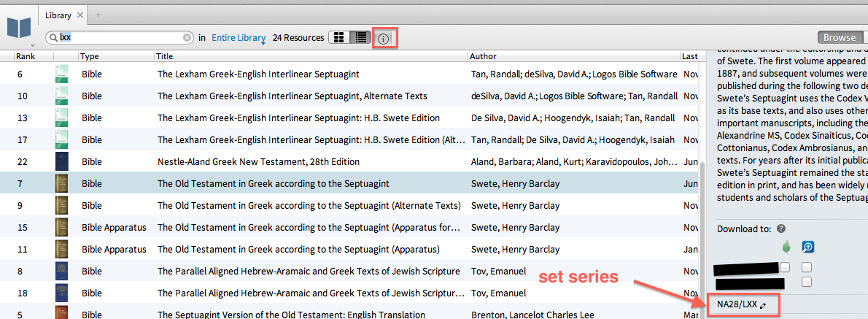Image resolution: width=868 pixels, height=319 pixels.
Task: Click cover icon of Lexham Interlinear Septuagint rank 6
Action: coord(61,74)
